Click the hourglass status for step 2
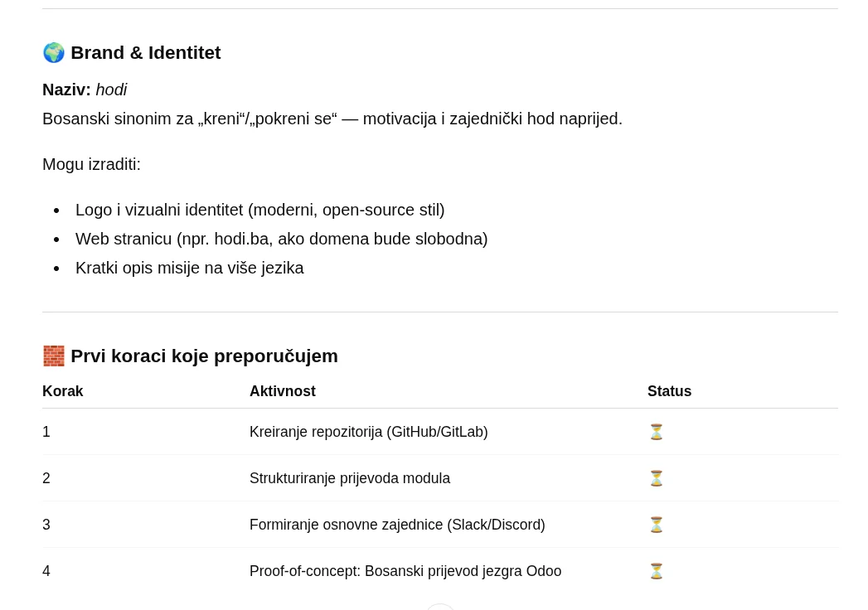Image resolution: width=868 pixels, height=610 pixels. (x=657, y=478)
